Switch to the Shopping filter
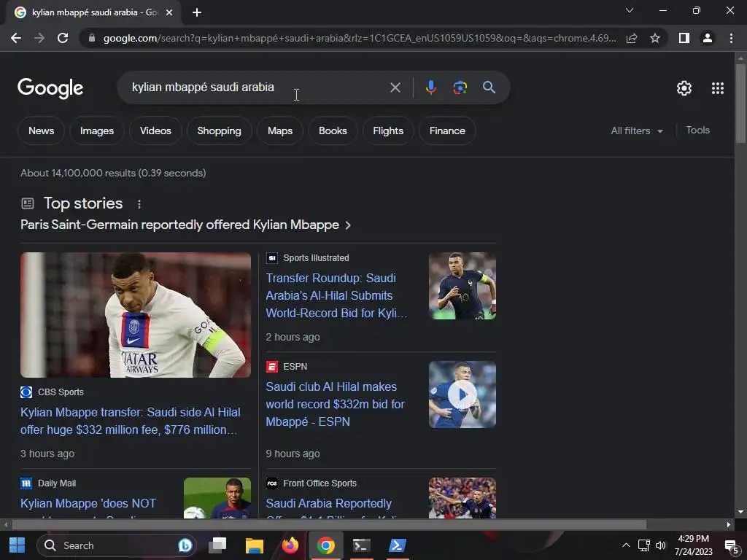Screen dimensions: 747x560 [x=219, y=131]
